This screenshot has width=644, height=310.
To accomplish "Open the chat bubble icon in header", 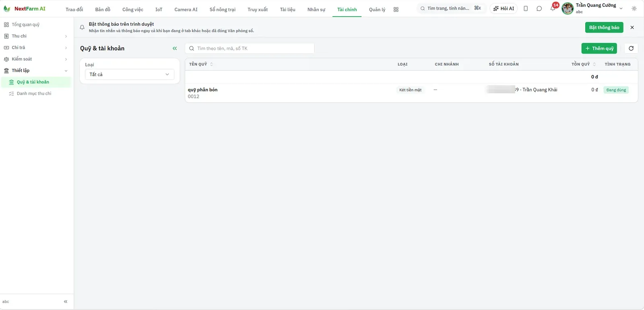I will click(x=539, y=8).
